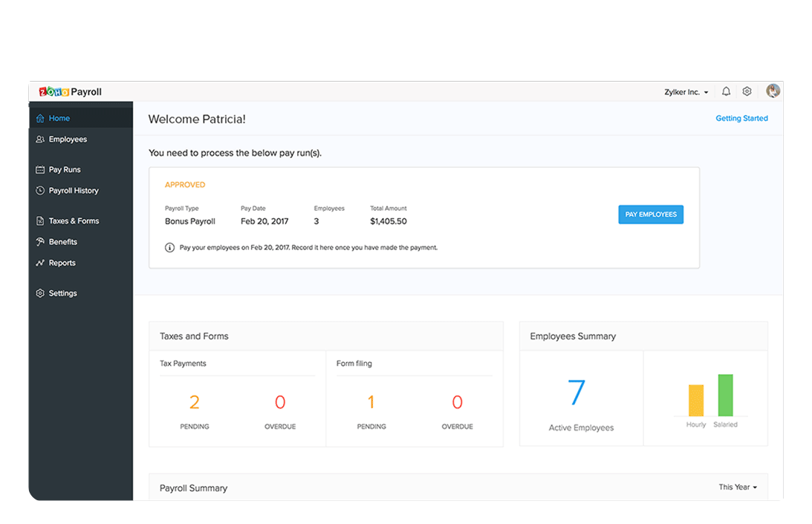Click the info icon beside the payment reminder
Screen dimensions: 812x524
click(170, 247)
